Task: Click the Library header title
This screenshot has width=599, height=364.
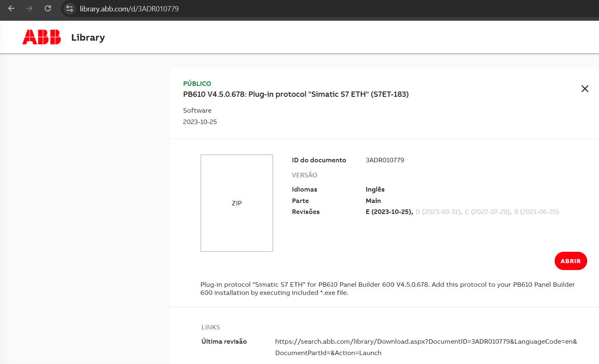Action: coord(88,37)
